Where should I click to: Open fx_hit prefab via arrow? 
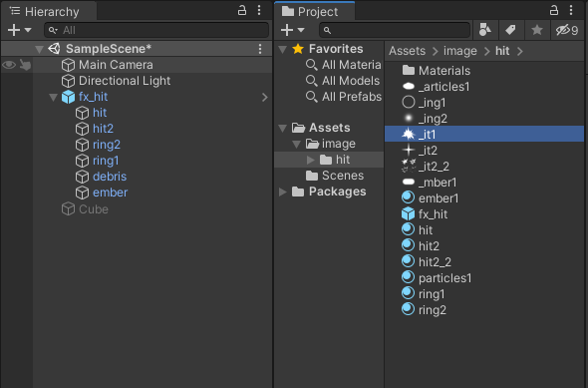(265, 97)
